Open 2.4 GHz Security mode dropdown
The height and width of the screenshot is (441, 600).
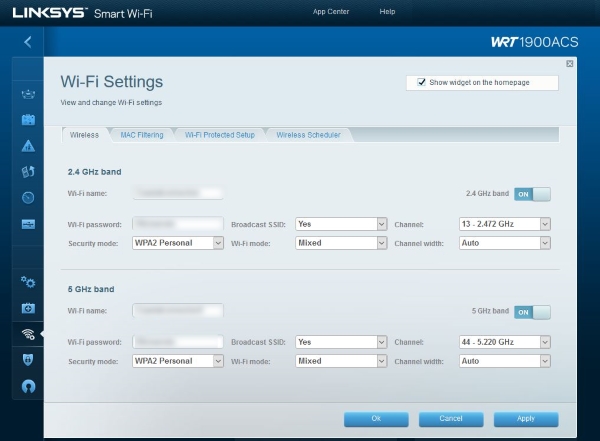tap(178, 243)
